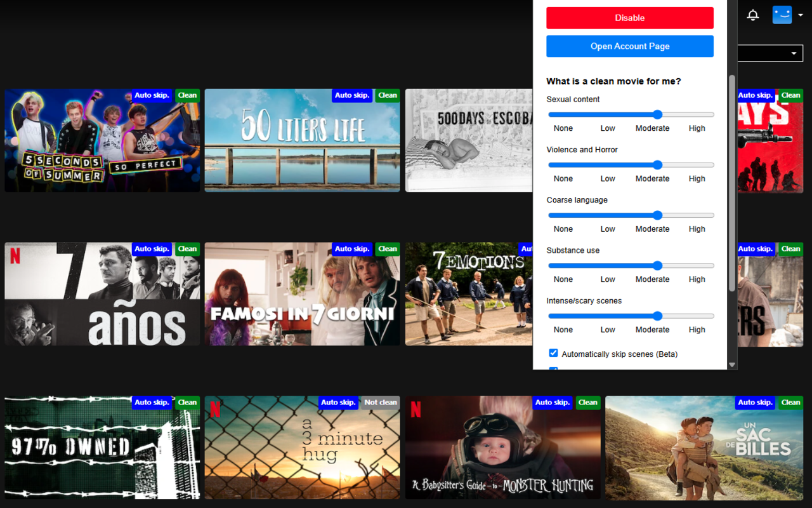Open the 500 Days of Escobar thumbnail
Viewport: 812px width, 508px height.
(469, 140)
